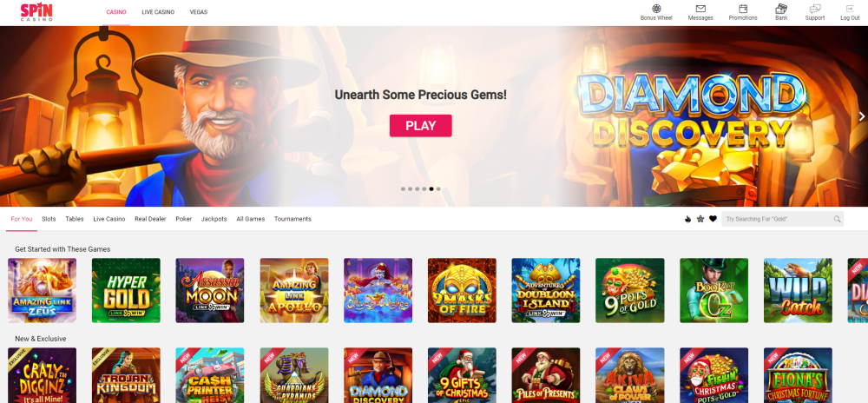Open the Bank icon

[781, 9]
